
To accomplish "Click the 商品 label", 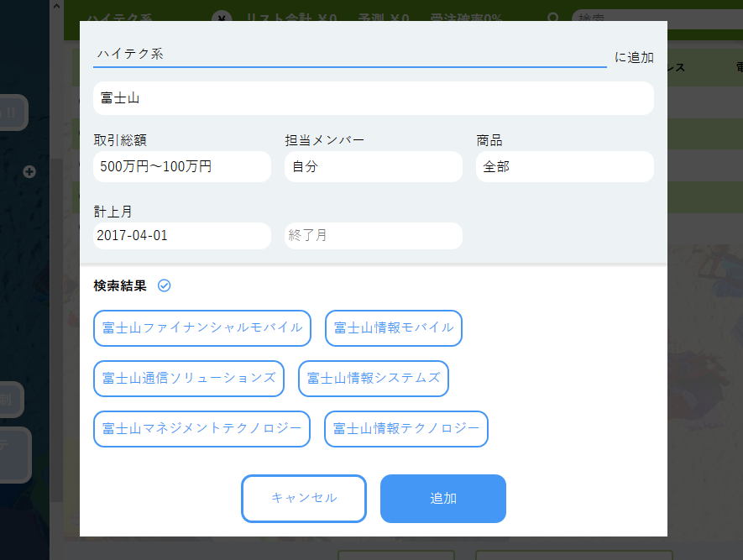I will 489,140.
